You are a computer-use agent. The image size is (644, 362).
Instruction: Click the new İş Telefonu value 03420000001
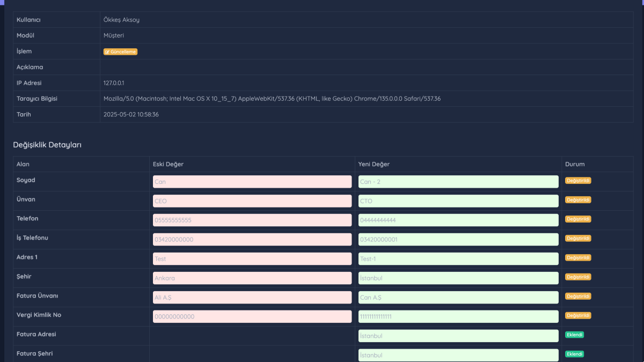click(458, 240)
